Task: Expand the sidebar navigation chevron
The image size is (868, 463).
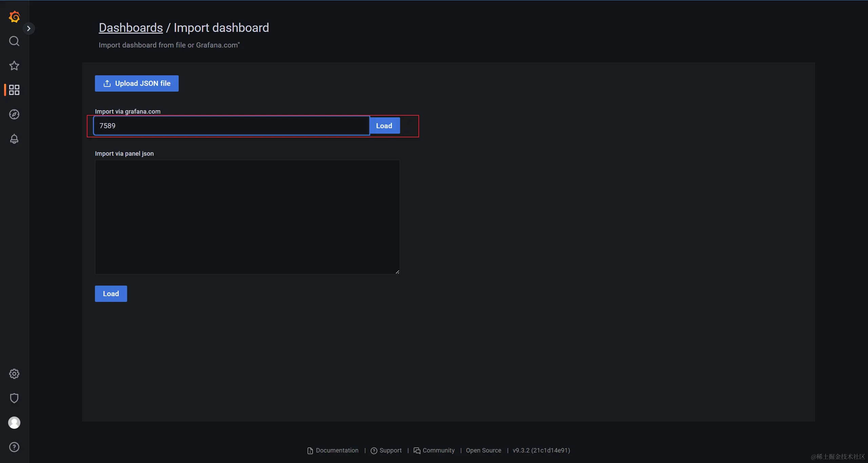Action: pos(29,28)
